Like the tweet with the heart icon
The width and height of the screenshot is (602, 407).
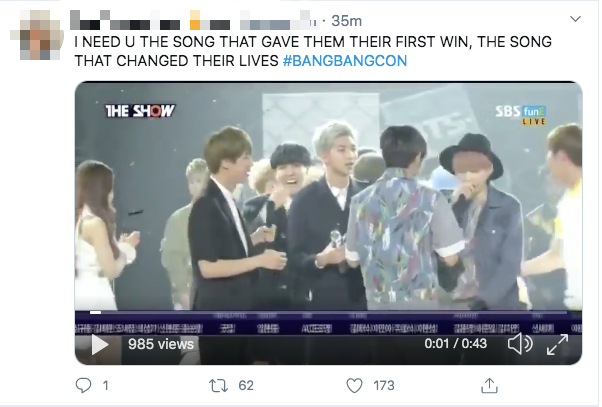(x=353, y=385)
